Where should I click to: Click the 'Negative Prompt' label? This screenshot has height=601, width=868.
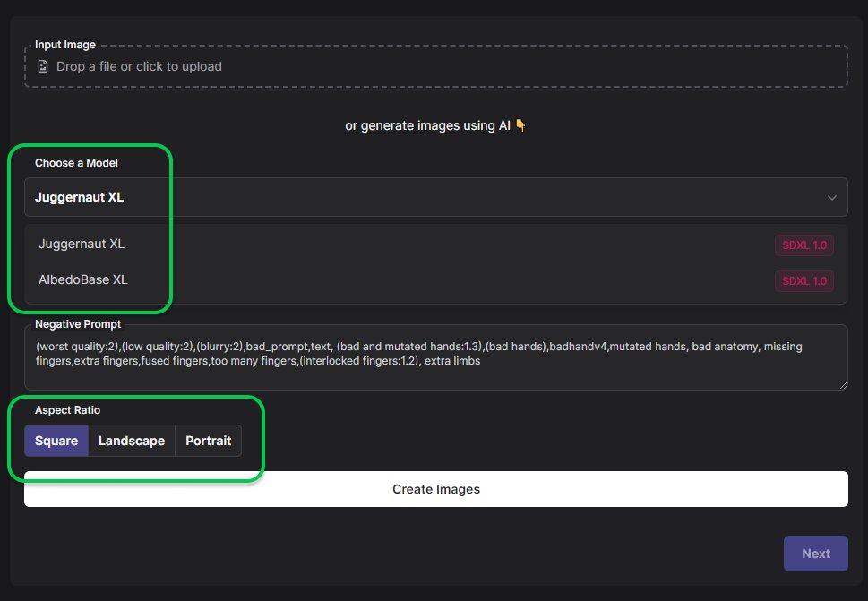[x=78, y=324]
